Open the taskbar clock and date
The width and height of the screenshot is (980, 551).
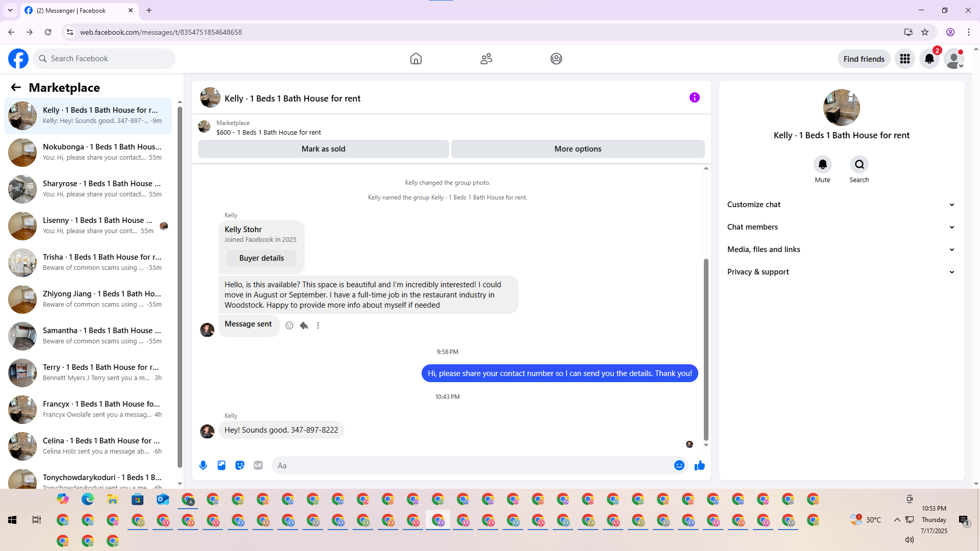click(x=934, y=520)
